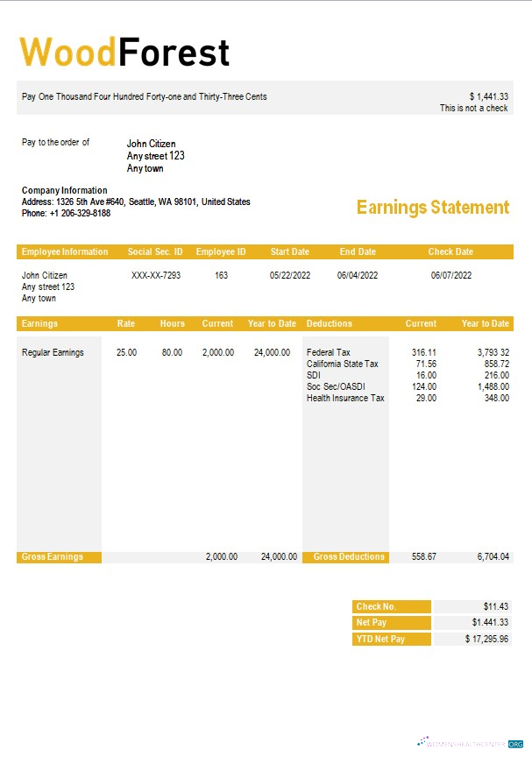Select the check number value $11.43
Viewport: 532px width, 757px height.
[496, 606]
